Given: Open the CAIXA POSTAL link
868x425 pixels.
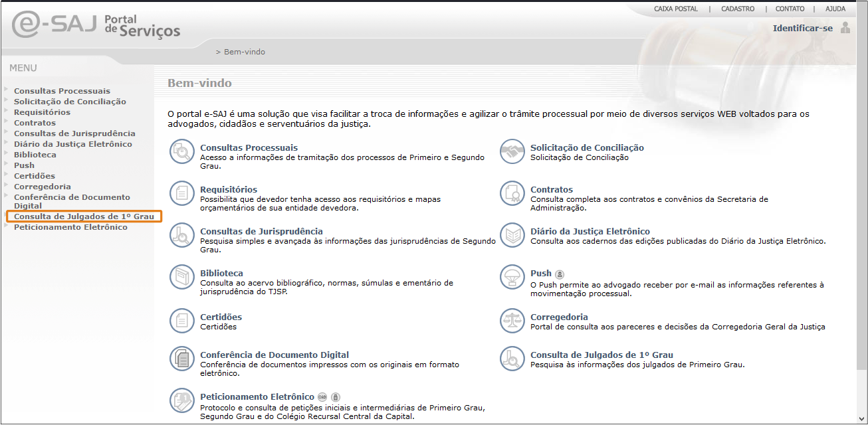Looking at the screenshot, I should 677,9.
